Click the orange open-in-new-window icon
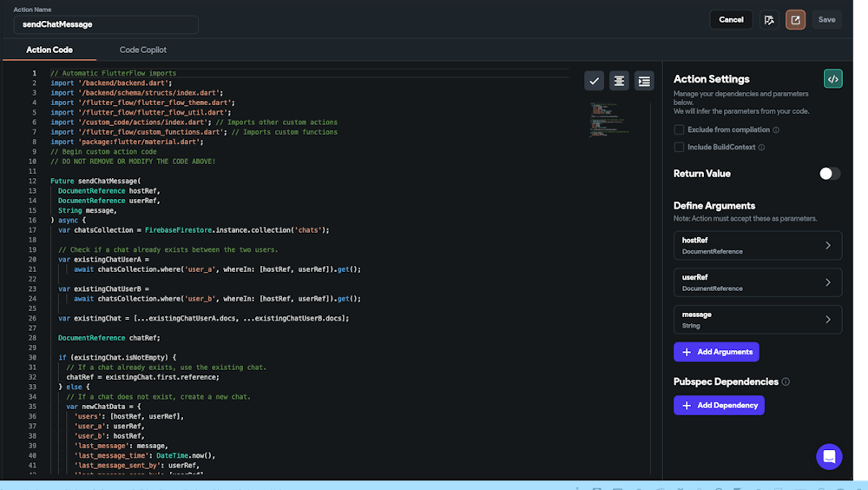The height and width of the screenshot is (490, 868). point(795,20)
